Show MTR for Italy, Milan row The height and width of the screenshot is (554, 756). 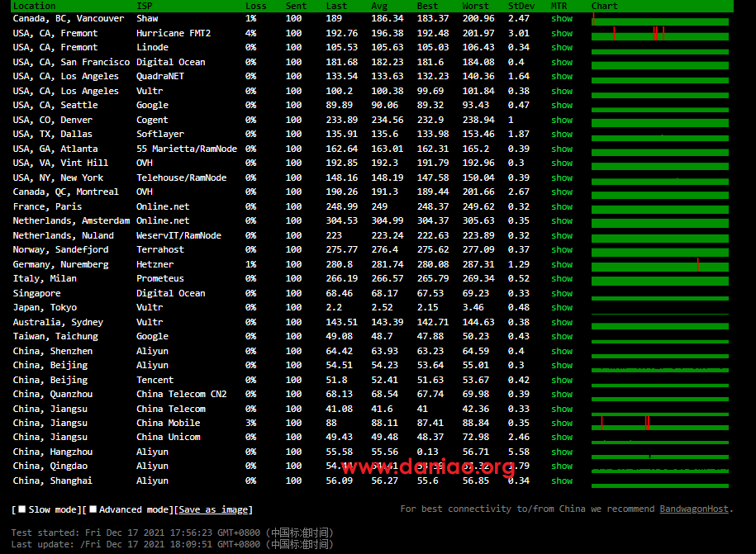[x=562, y=278]
